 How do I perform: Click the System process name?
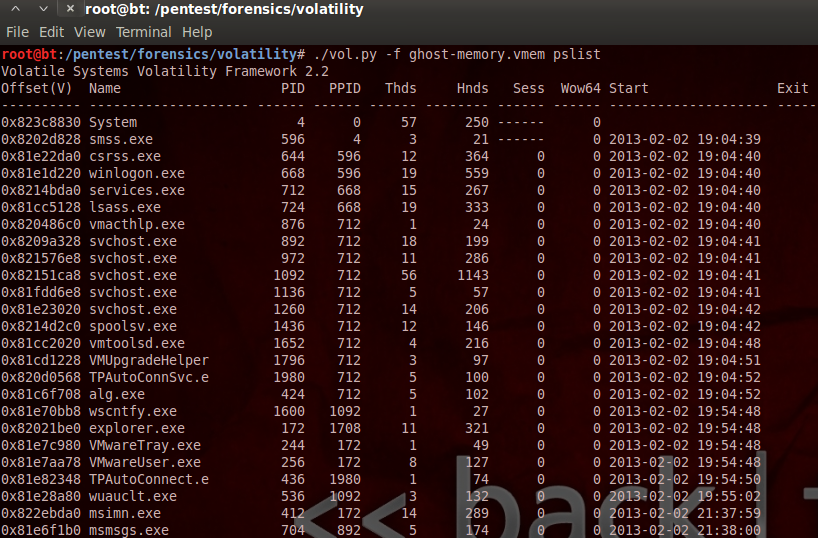click(113, 123)
